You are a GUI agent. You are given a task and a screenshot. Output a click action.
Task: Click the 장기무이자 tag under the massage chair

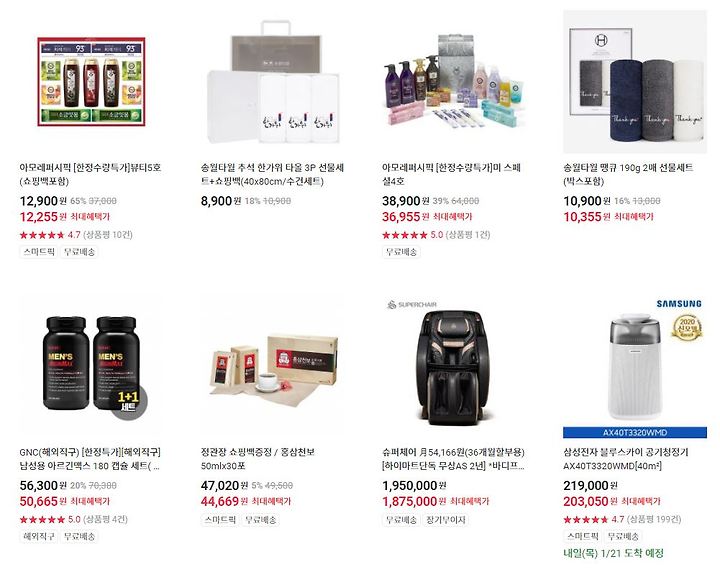pyautogui.click(x=446, y=520)
